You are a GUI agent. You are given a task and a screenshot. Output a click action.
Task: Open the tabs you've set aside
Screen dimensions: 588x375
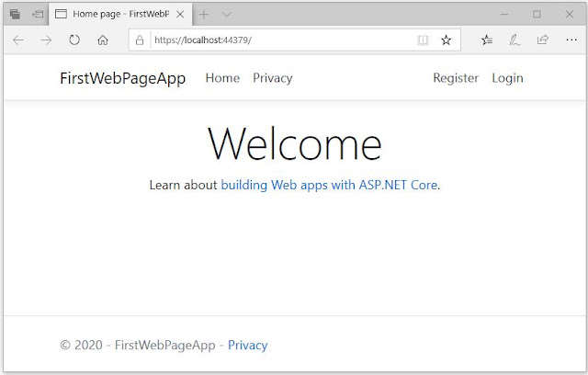point(15,15)
